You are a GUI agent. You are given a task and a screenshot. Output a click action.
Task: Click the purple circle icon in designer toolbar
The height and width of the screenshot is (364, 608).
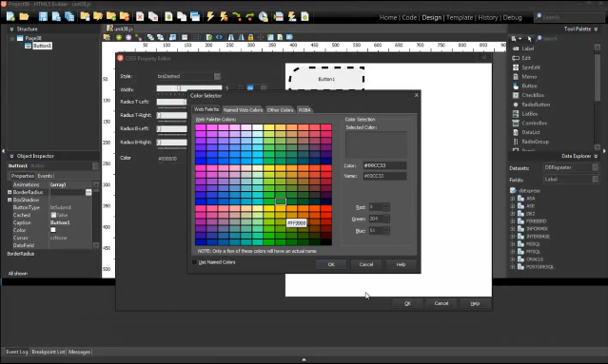click(128, 37)
